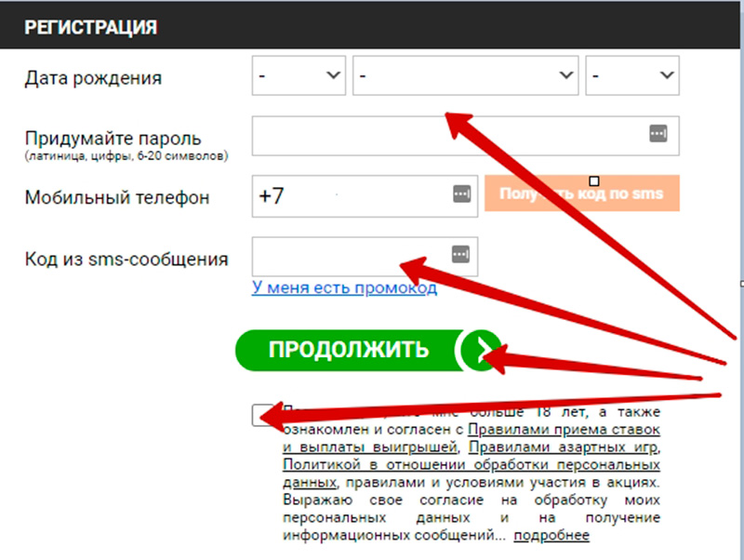Expand the birth month dropdown

click(x=465, y=76)
